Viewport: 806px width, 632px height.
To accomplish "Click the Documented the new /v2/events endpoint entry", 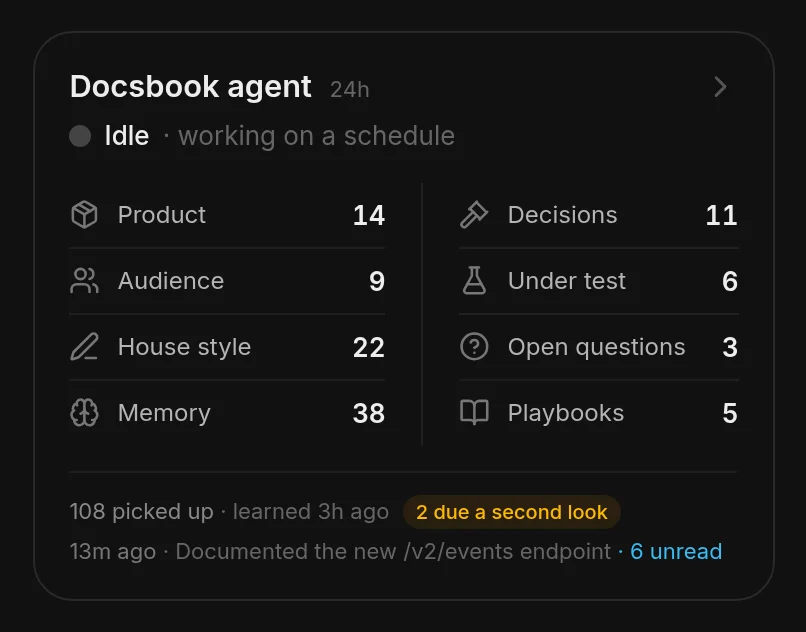I will pyautogui.click(x=393, y=552).
